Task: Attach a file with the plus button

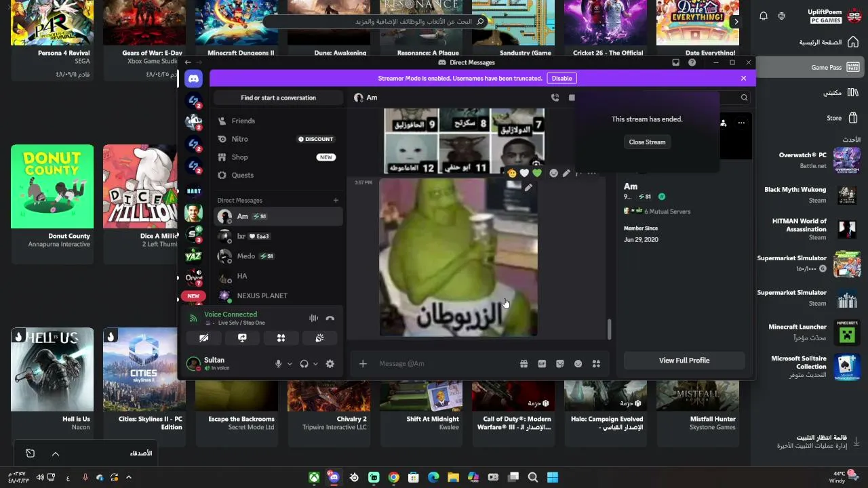Action: coord(363,364)
